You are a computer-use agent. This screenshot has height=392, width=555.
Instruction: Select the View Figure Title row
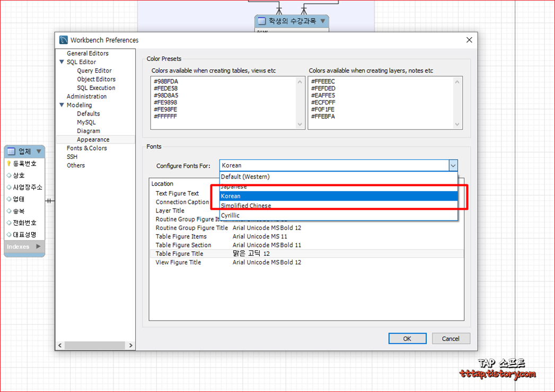pos(306,263)
